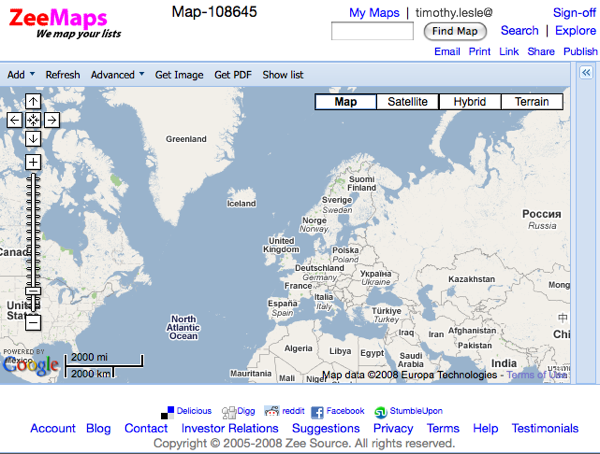Click the Print link

click(x=479, y=51)
